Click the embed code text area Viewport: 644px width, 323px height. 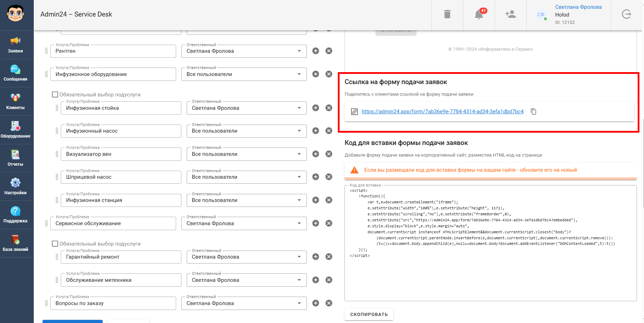[x=491, y=243]
